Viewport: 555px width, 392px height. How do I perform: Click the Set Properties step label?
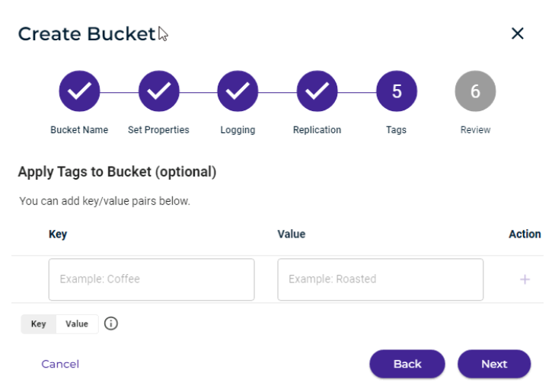[x=158, y=130]
